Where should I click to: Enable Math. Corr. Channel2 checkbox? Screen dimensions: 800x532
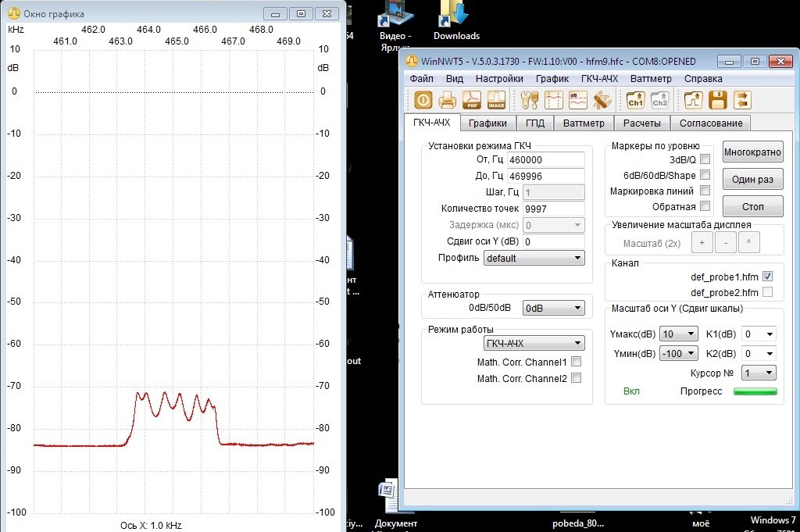[x=577, y=378]
